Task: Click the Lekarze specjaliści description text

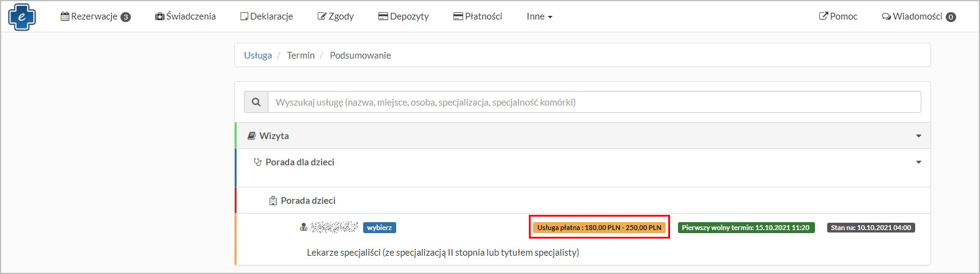Action: pyautogui.click(x=443, y=252)
